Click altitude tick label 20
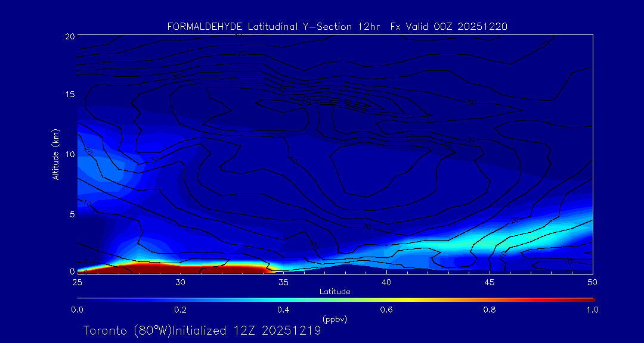This screenshot has height=343, width=644. [69, 36]
